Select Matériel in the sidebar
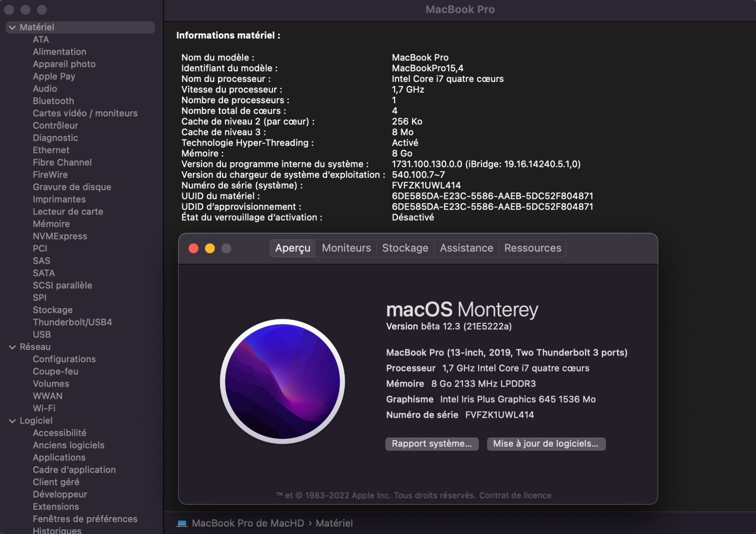This screenshot has height=534, width=756. point(80,27)
